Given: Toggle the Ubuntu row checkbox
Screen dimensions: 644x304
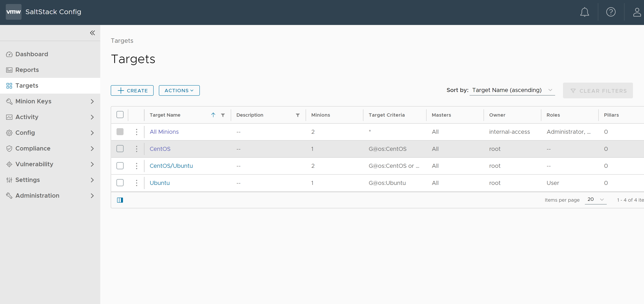Looking at the screenshot, I should point(120,183).
